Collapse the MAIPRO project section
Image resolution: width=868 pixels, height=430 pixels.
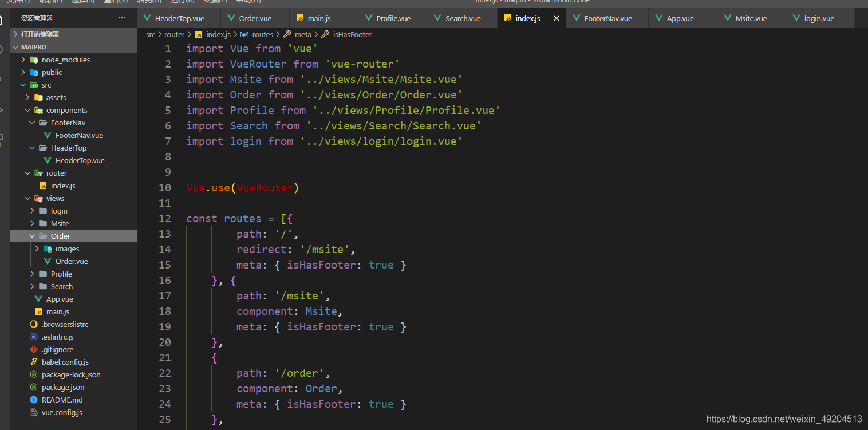pyautogui.click(x=16, y=47)
